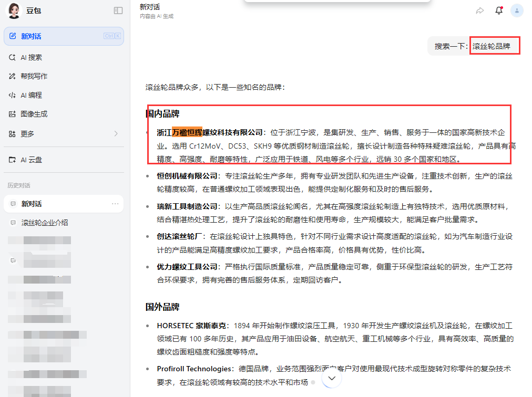Collapse the sidebar with the panel icon

pyautogui.click(x=118, y=10)
